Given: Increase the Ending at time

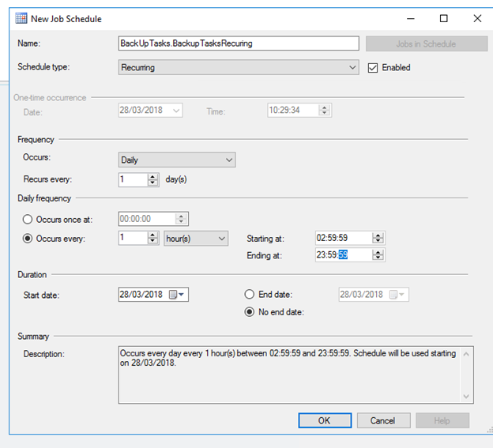Looking at the screenshot, I should [378, 252].
